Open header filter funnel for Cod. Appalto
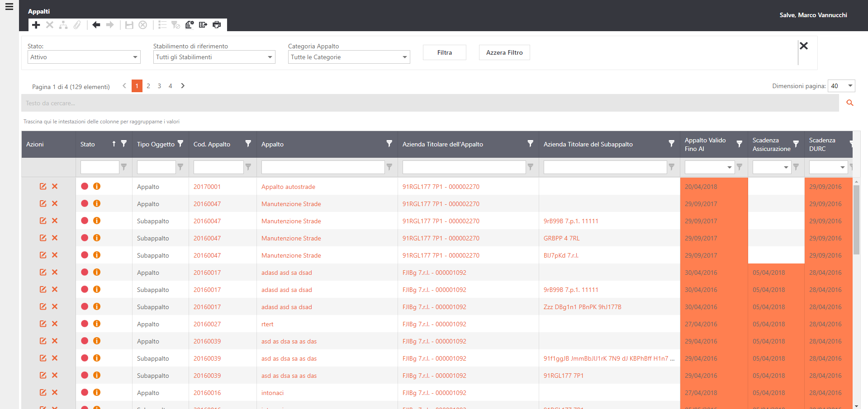 pos(248,144)
